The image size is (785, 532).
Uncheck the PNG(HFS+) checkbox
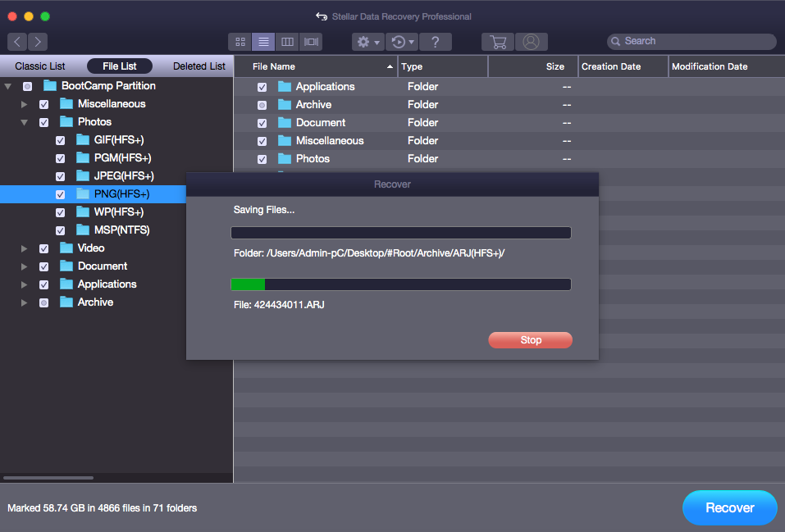(60, 194)
